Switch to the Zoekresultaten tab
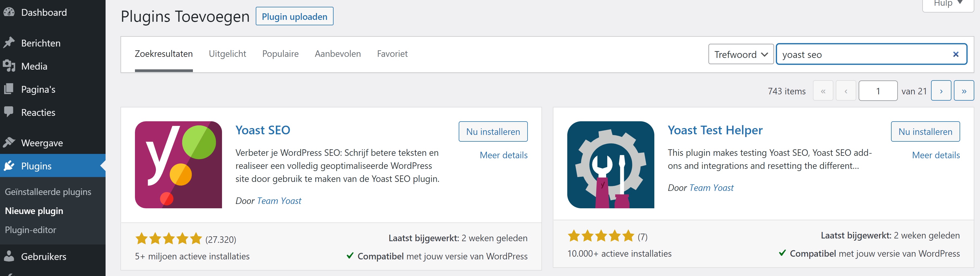Image resolution: width=980 pixels, height=276 pixels. (164, 54)
